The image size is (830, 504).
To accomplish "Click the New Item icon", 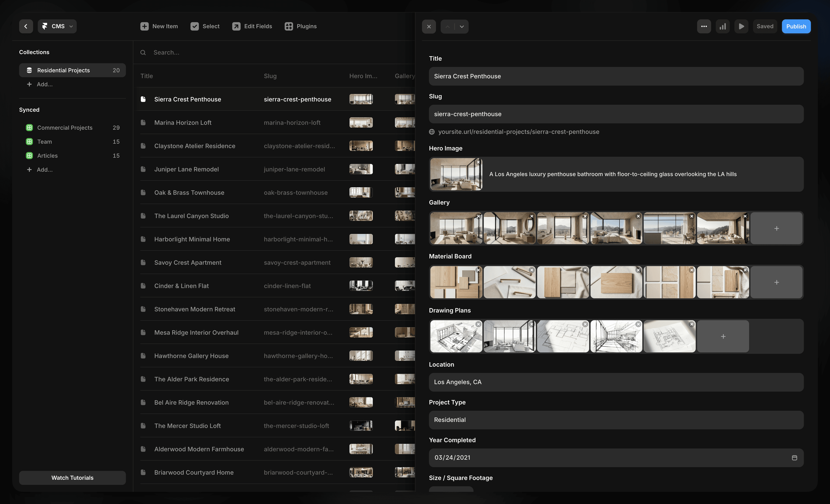I will (x=144, y=26).
